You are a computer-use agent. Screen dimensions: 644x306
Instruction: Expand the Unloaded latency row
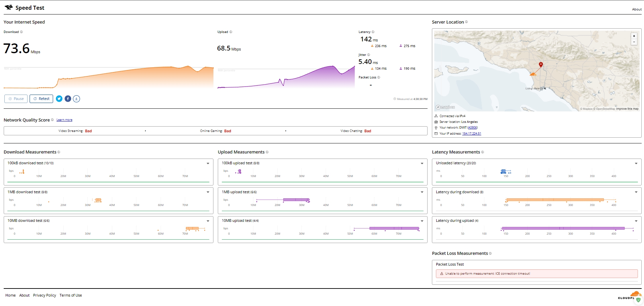[x=636, y=163]
